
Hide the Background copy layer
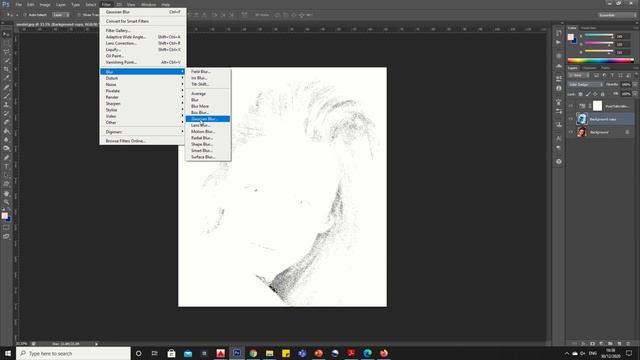pos(571,119)
